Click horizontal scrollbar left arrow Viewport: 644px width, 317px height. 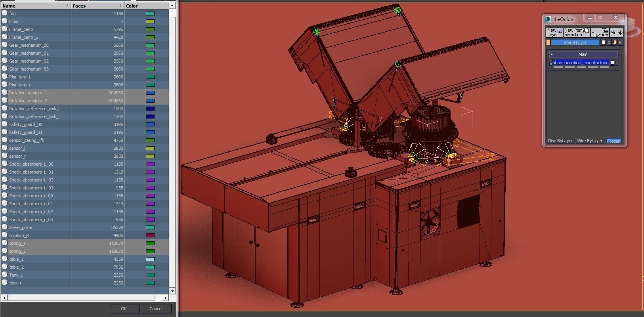click(4, 297)
